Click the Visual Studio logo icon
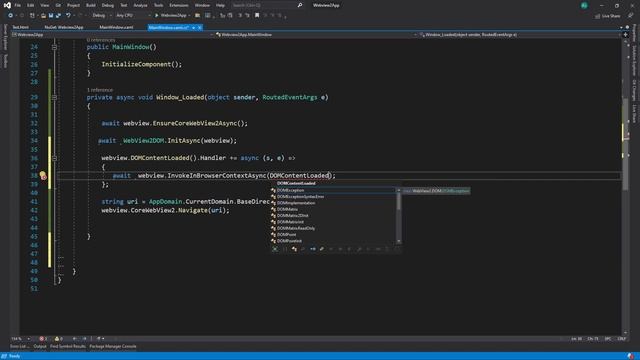 coord(7,5)
